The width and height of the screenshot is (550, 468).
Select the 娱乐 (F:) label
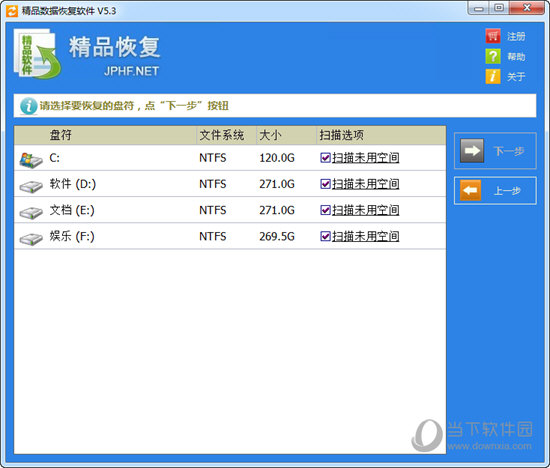[72, 236]
